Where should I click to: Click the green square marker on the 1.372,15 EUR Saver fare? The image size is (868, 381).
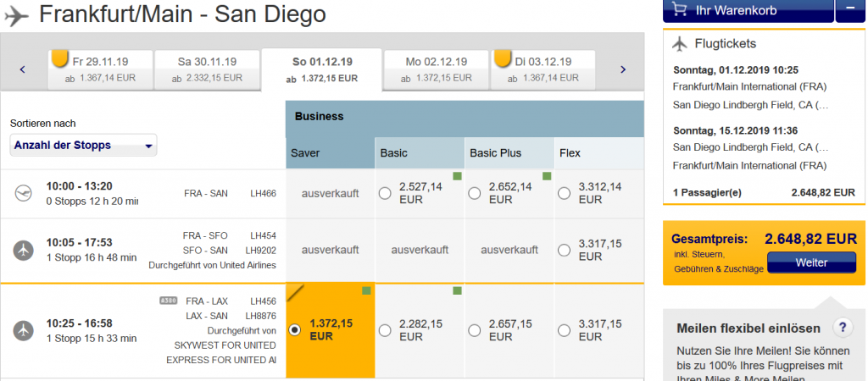(366, 290)
